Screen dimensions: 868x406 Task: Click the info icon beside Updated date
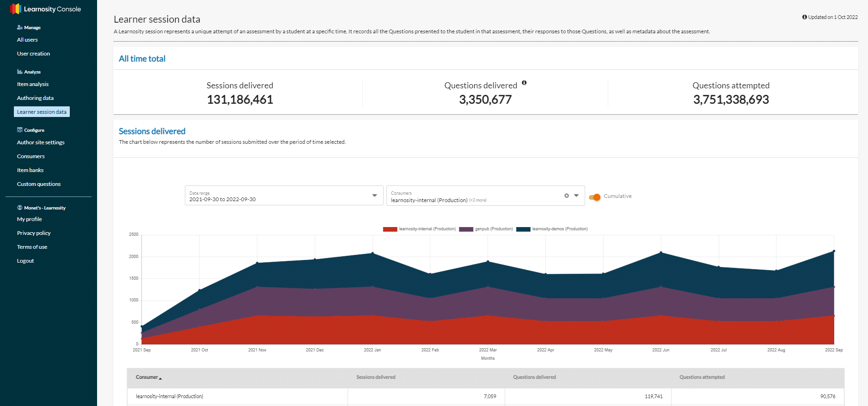(x=804, y=17)
